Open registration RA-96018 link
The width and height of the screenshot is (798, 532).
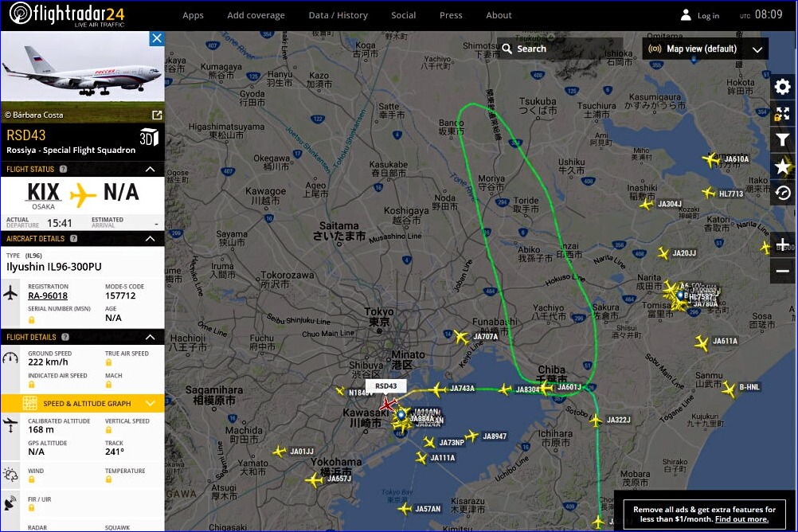click(48, 295)
